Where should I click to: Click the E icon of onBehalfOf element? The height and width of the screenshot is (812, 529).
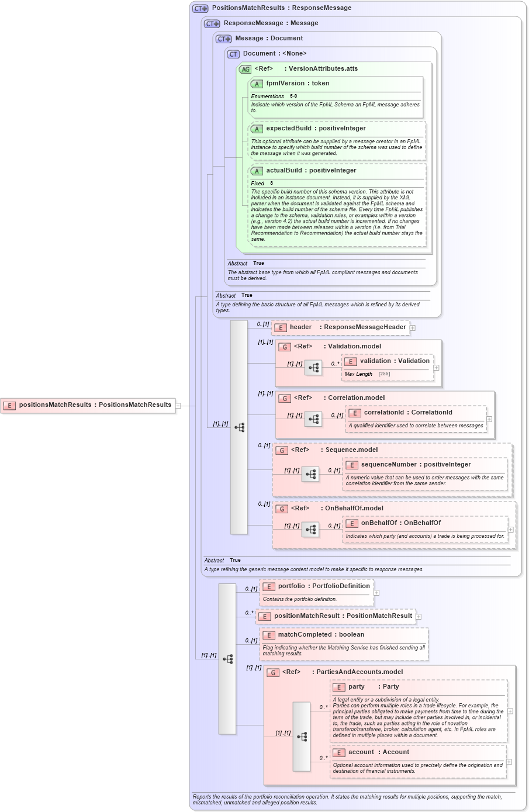(351, 523)
